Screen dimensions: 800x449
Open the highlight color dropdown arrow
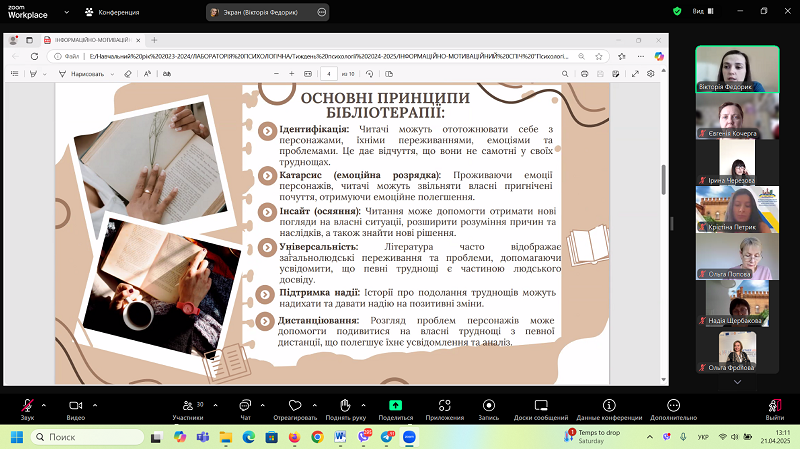[x=45, y=74]
